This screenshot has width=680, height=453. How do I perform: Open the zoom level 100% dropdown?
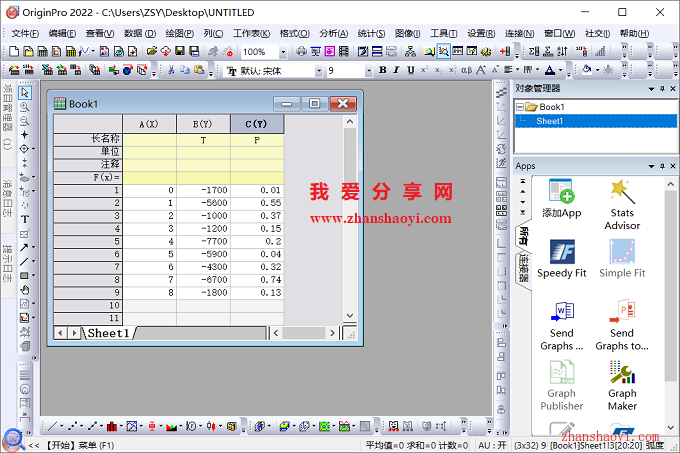coord(283,52)
